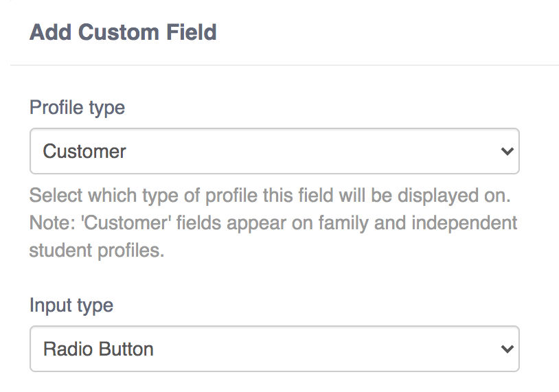
Task: Click the "Input type" field label
Action: coord(71,305)
